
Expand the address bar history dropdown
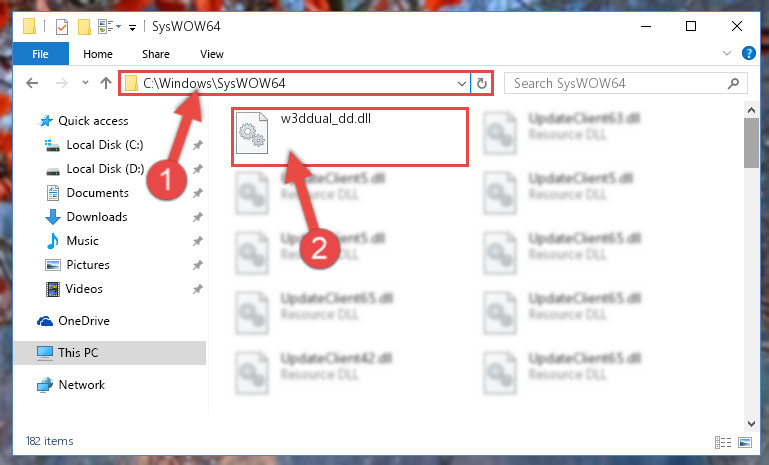click(x=461, y=84)
